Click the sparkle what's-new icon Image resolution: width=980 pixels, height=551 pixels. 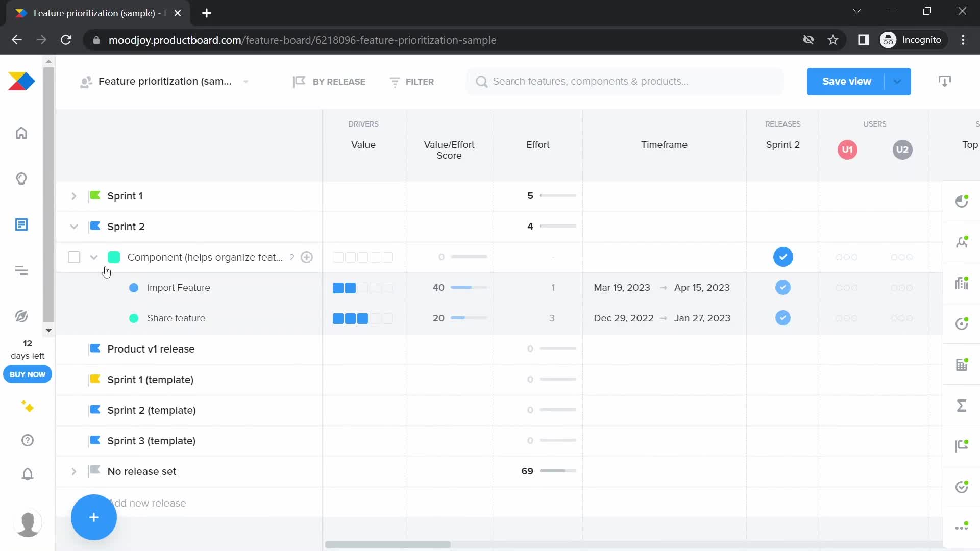point(28,407)
